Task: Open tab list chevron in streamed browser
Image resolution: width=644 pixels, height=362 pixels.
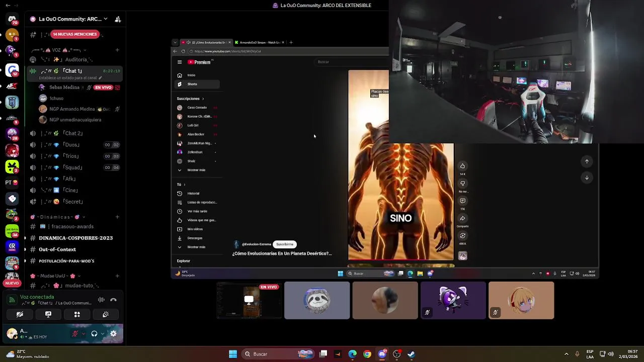Action: point(175,42)
